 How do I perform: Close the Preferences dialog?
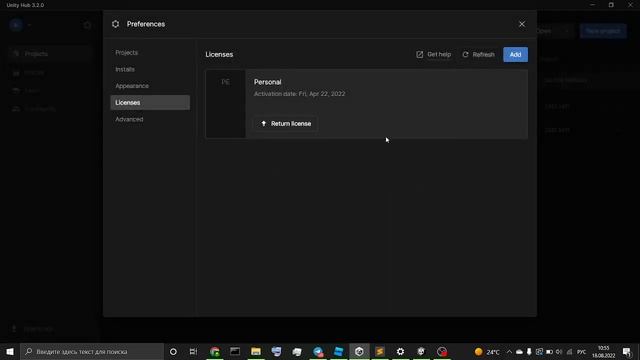click(x=522, y=24)
